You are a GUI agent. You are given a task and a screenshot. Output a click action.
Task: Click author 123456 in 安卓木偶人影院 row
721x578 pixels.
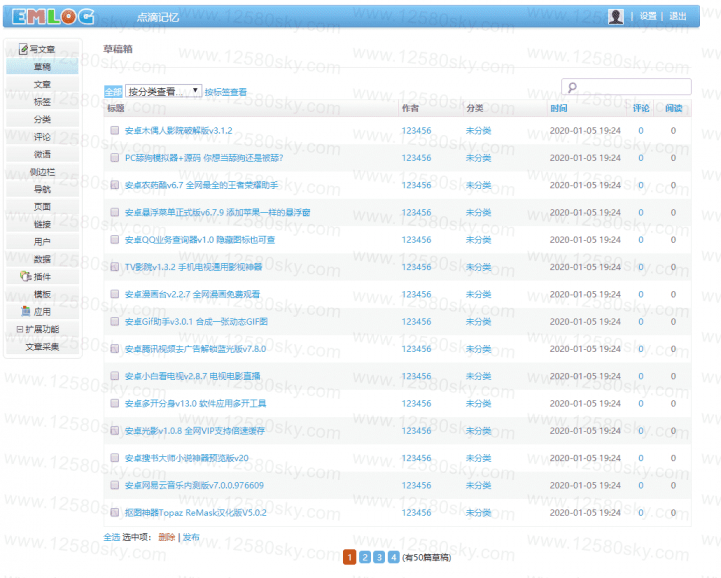click(416, 131)
